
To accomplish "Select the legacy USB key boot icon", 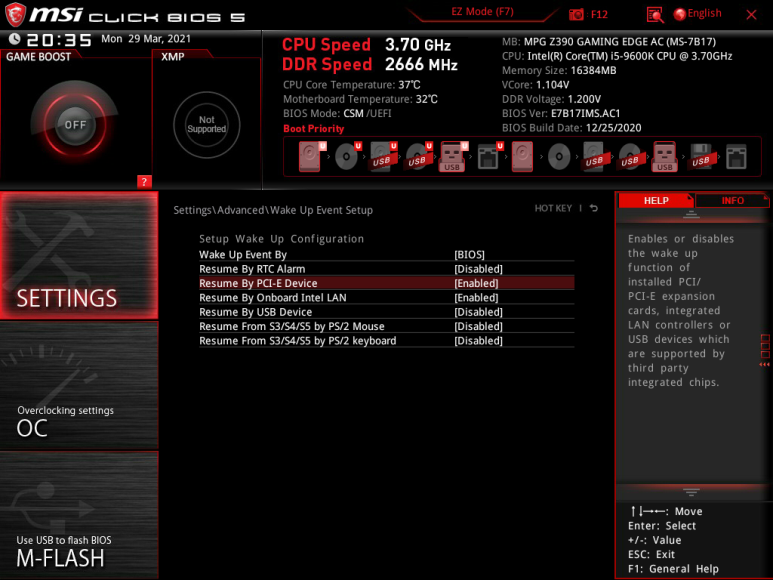I will point(665,157).
